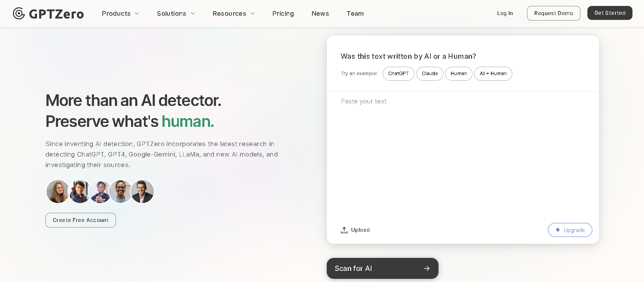Expand the Resources dropdown chevron
Screen dimensions: 644x282
(253, 14)
